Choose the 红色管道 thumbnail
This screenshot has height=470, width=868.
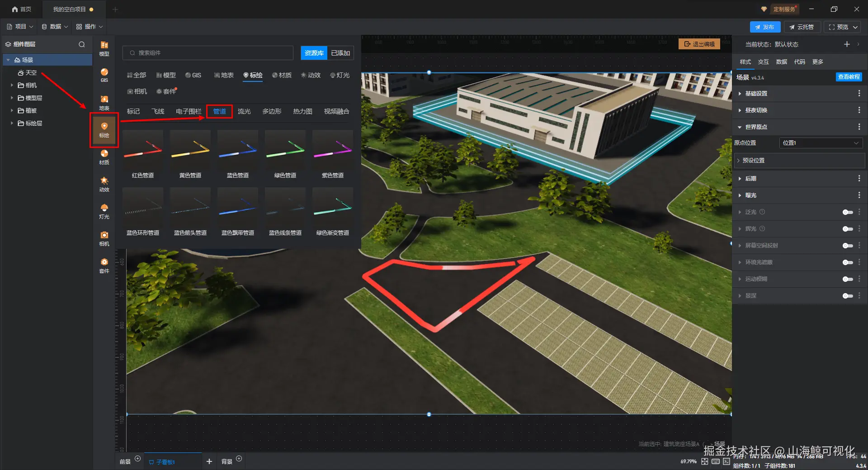(143, 155)
